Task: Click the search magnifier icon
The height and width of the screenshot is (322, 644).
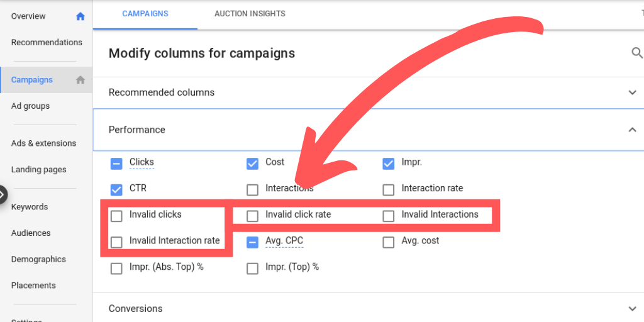Action: [636, 53]
